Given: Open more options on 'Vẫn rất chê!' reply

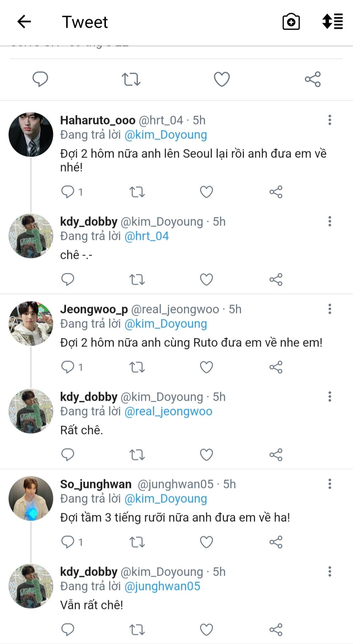Looking at the screenshot, I should pyautogui.click(x=330, y=572).
